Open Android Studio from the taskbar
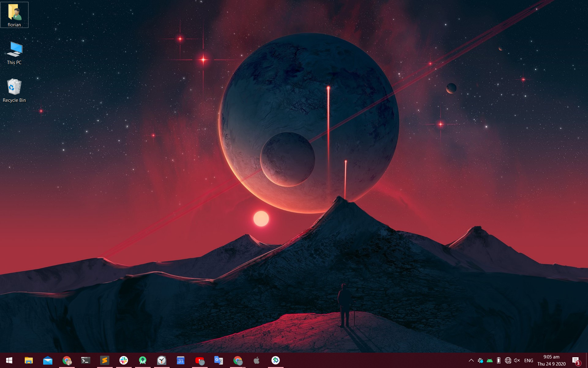The width and height of the screenshot is (588, 368). pyautogui.click(x=143, y=360)
